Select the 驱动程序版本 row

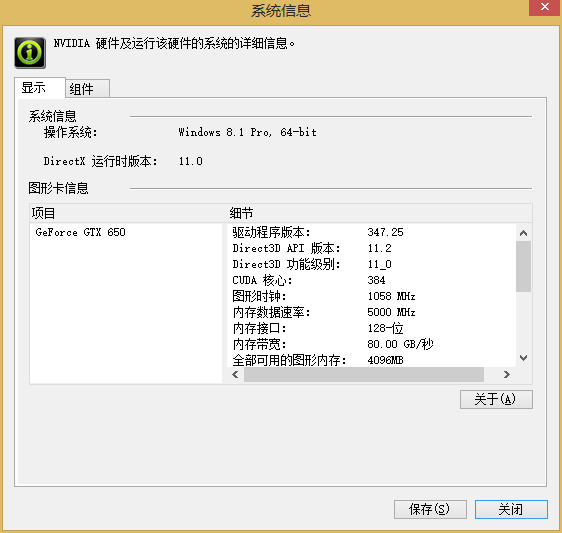click(371, 232)
